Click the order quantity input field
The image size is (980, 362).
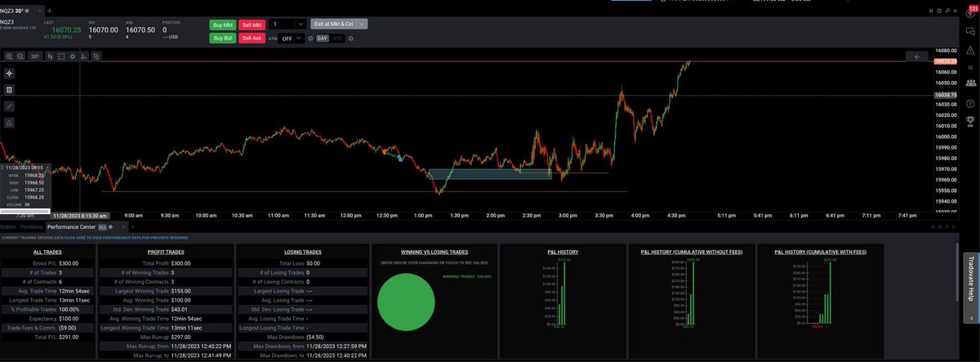coord(283,25)
